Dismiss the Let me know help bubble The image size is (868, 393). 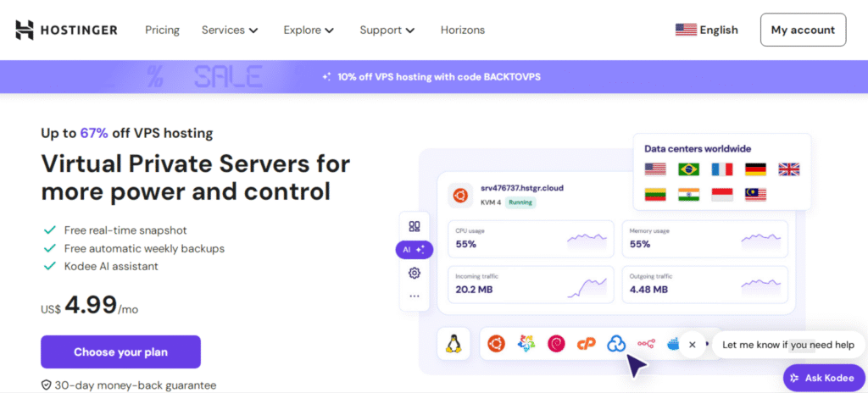[x=692, y=345]
